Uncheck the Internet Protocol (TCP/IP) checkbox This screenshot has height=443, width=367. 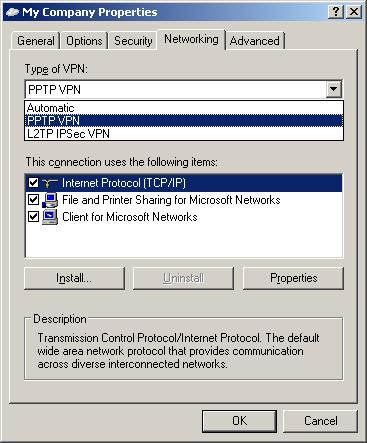(x=33, y=183)
